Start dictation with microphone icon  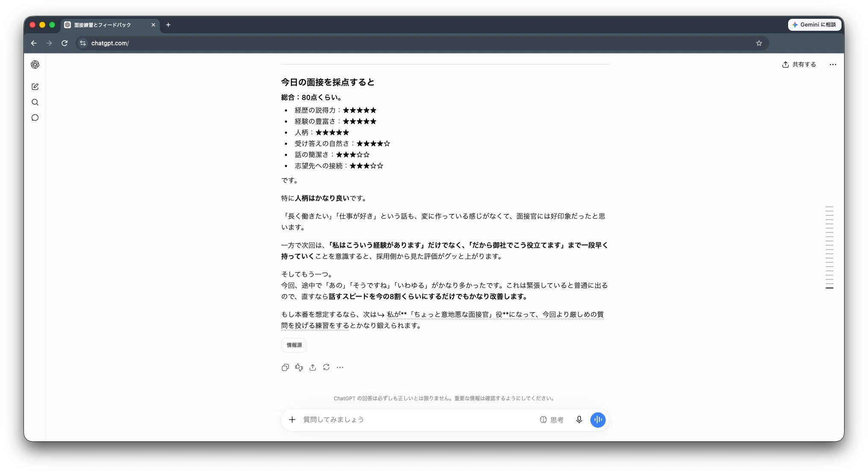pos(579,420)
